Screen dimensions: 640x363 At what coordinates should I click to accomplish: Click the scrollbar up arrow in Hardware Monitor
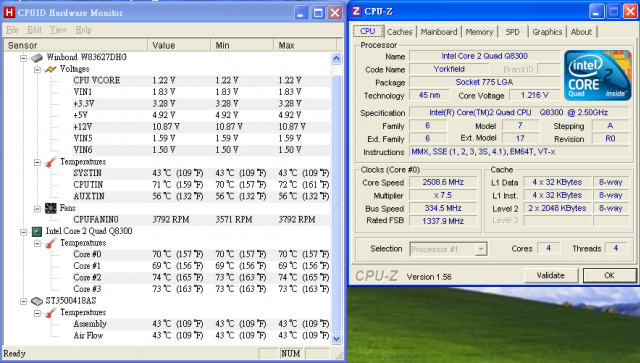[336, 58]
